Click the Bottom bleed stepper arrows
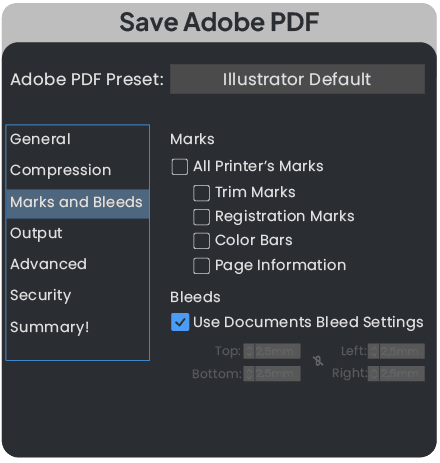This screenshot has width=440, height=463. click(249, 374)
